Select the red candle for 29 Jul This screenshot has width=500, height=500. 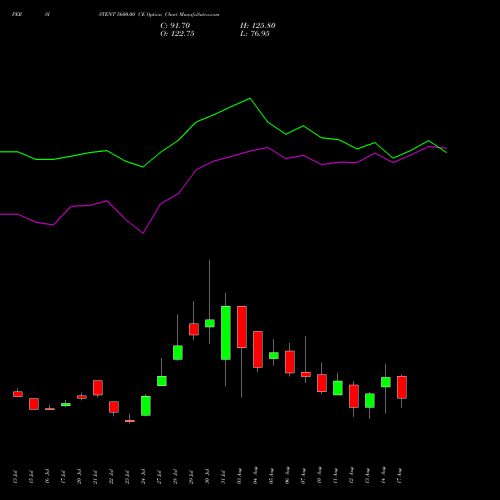point(194,329)
